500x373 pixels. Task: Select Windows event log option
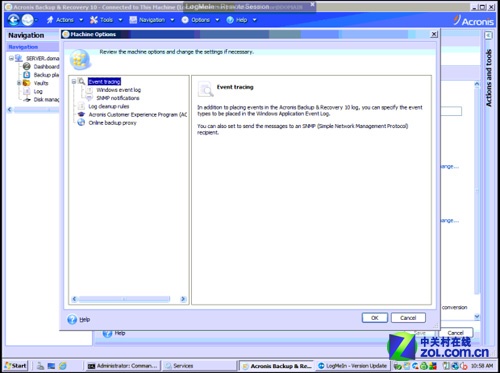click(x=119, y=90)
